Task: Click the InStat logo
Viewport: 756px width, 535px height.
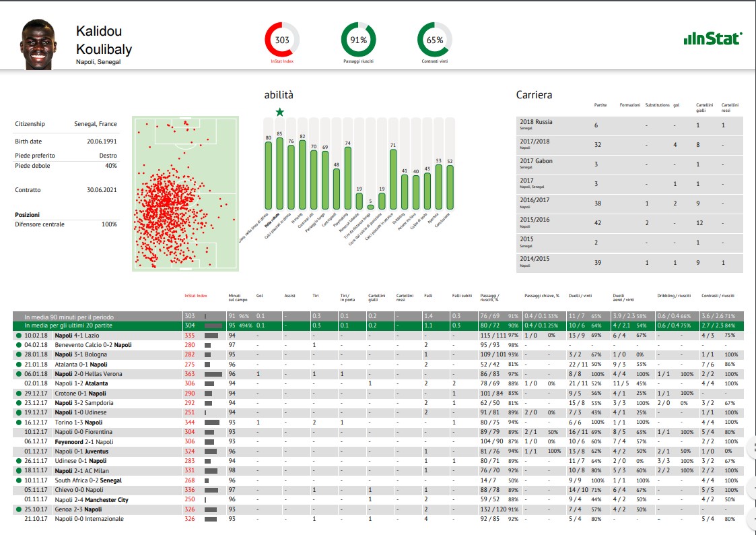Action: coord(712,38)
